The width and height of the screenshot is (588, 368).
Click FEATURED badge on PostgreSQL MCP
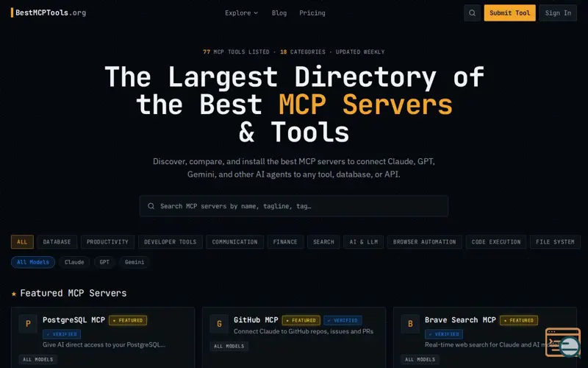tap(128, 320)
